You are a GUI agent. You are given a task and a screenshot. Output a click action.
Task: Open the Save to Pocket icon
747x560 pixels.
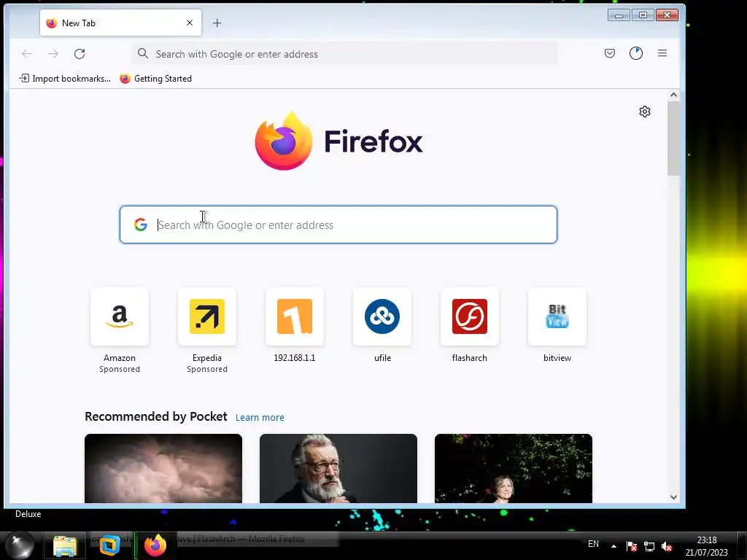(610, 53)
